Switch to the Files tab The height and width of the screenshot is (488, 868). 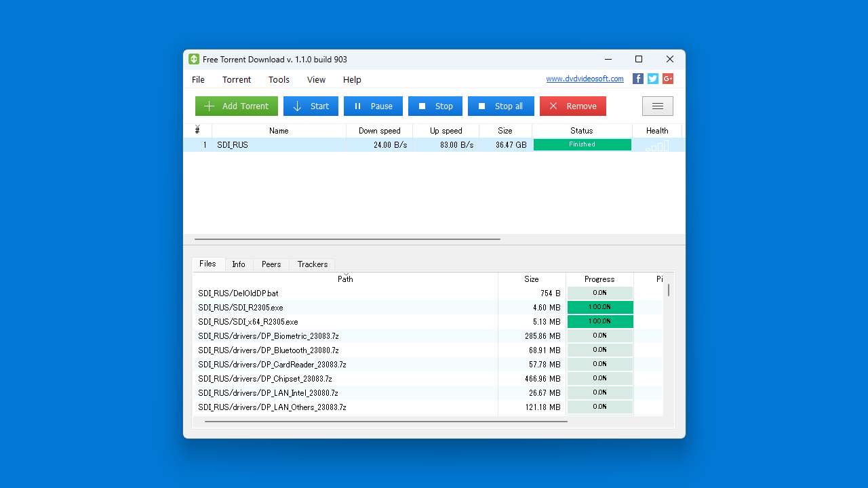click(208, 264)
